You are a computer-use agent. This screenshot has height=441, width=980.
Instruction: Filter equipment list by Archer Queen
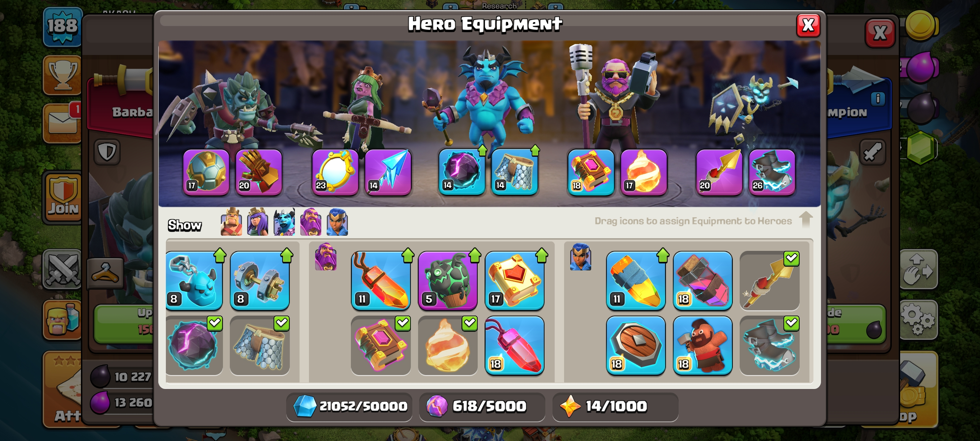[258, 222]
